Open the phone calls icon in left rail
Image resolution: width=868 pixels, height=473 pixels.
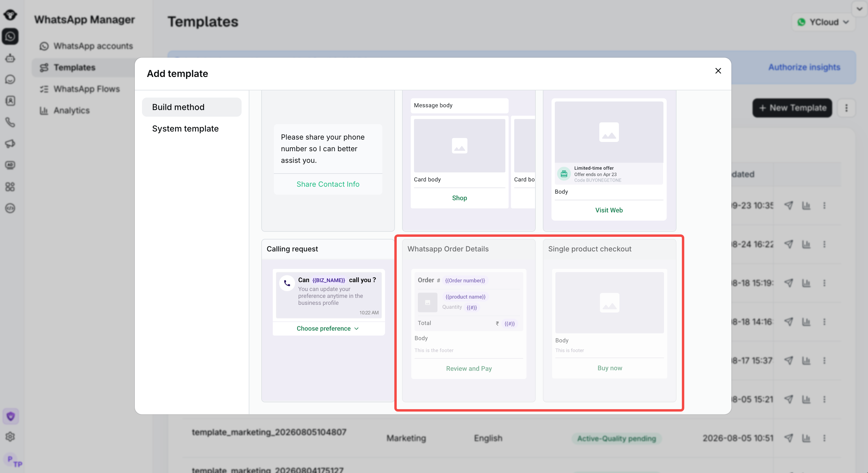[10, 122]
